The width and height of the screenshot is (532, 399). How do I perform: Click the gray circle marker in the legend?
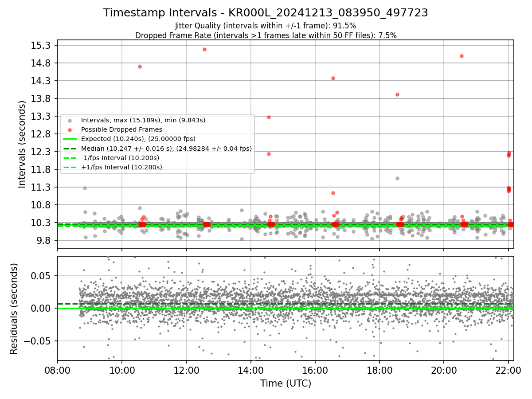coord(70,121)
